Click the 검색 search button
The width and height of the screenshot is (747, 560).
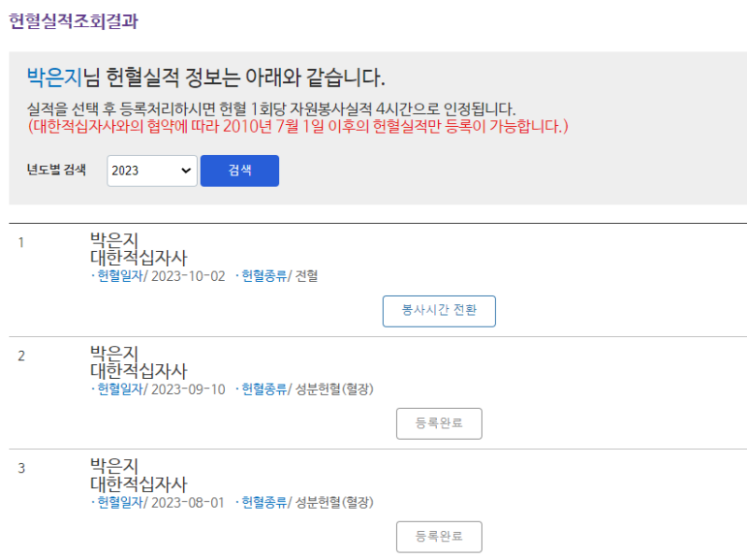[x=239, y=170]
